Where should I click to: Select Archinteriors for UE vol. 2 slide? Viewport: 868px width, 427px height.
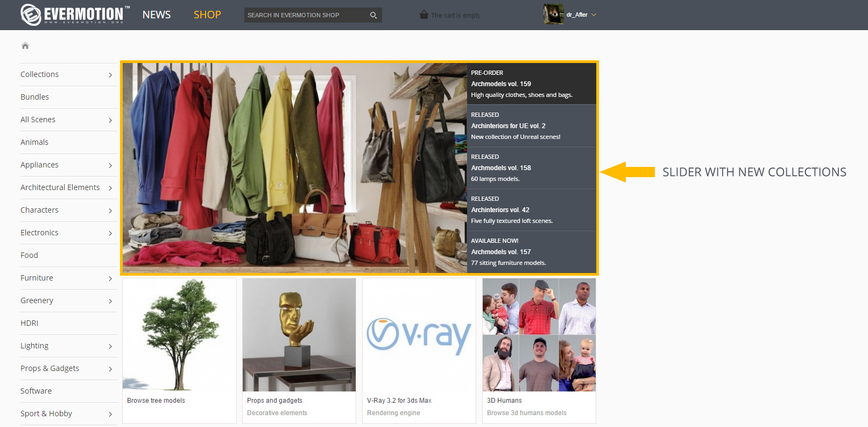[x=531, y=125]
